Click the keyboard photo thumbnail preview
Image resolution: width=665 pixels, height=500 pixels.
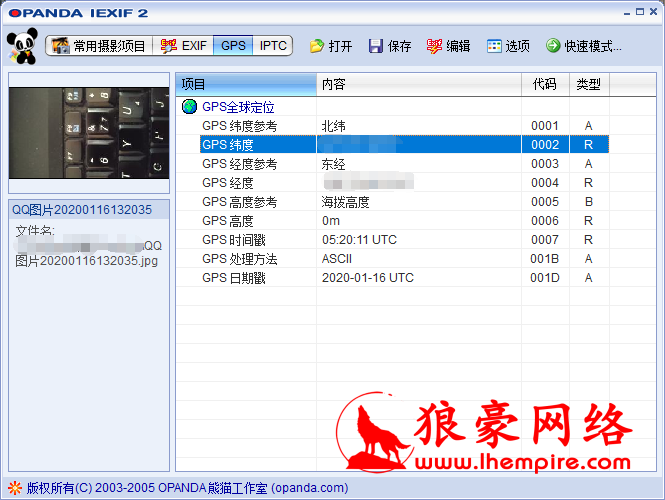[x=89, y=133]
